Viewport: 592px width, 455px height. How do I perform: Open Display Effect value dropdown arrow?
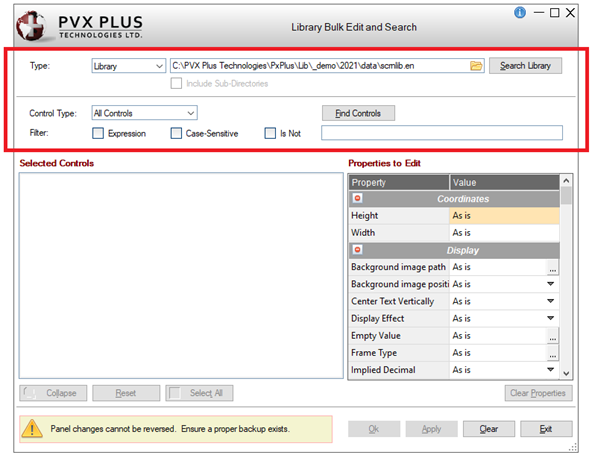(550, 318)
